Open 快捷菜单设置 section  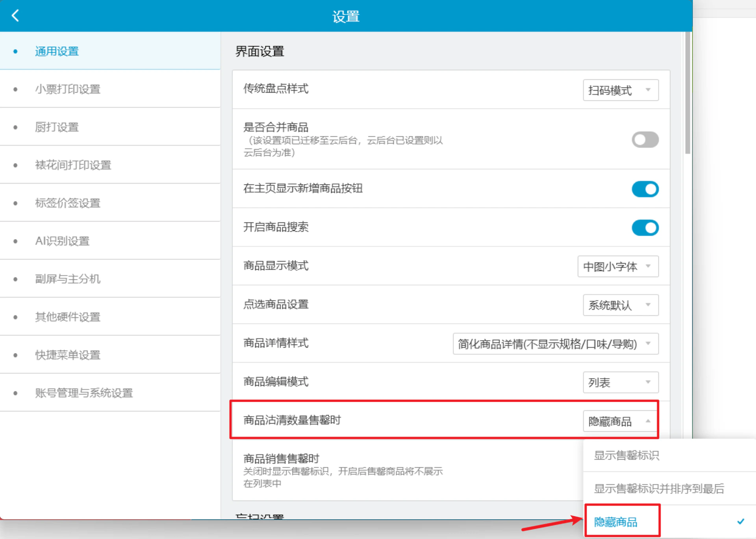pos(110,355)
